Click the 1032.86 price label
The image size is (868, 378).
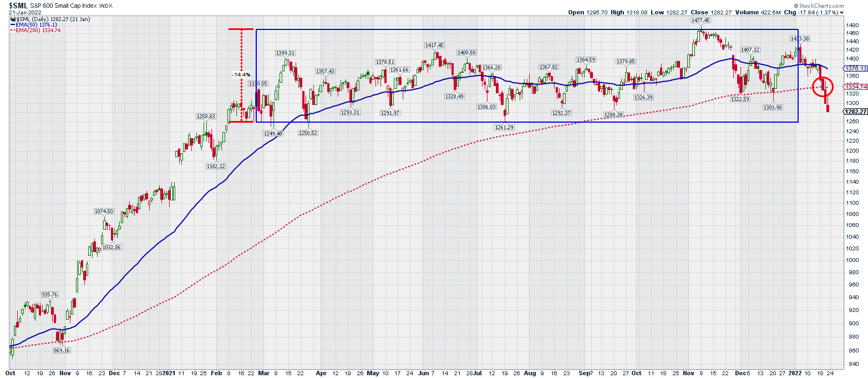111,246
